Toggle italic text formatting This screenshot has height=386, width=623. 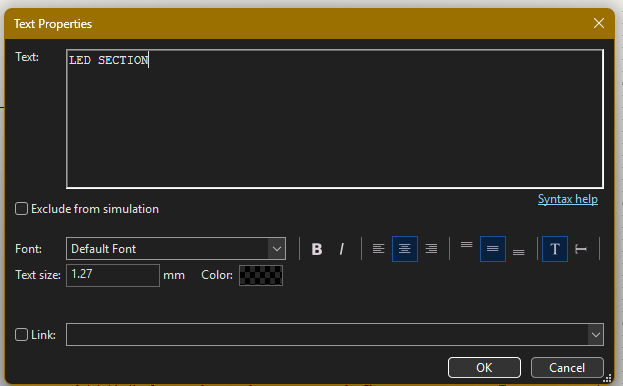point(341,249)
